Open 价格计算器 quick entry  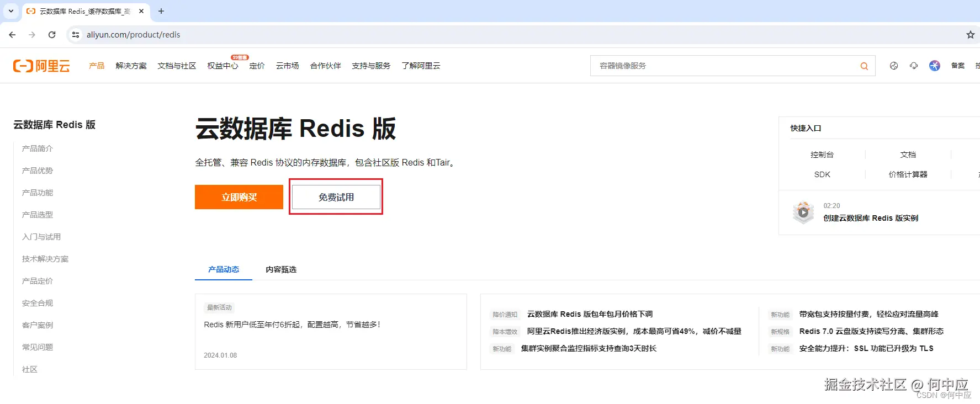(908, 174)
